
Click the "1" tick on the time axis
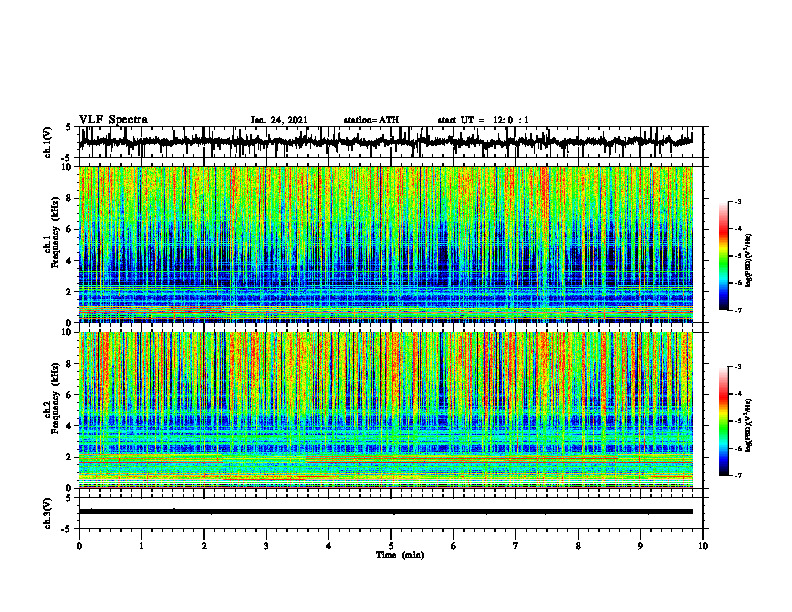click(x=141, y=546)
